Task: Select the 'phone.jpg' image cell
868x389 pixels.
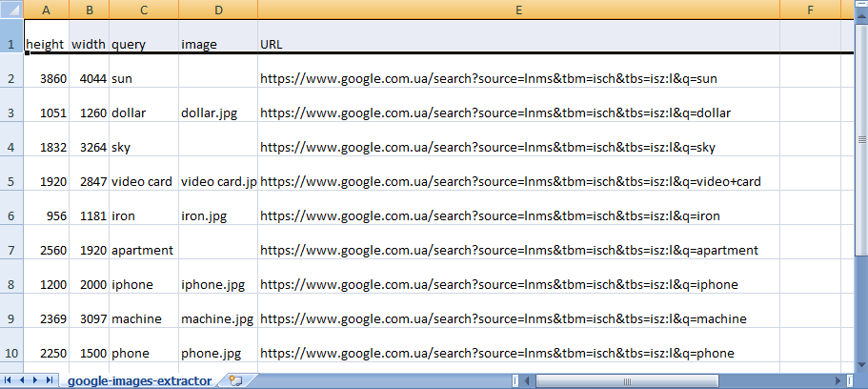Action: [x=218, y=346]
